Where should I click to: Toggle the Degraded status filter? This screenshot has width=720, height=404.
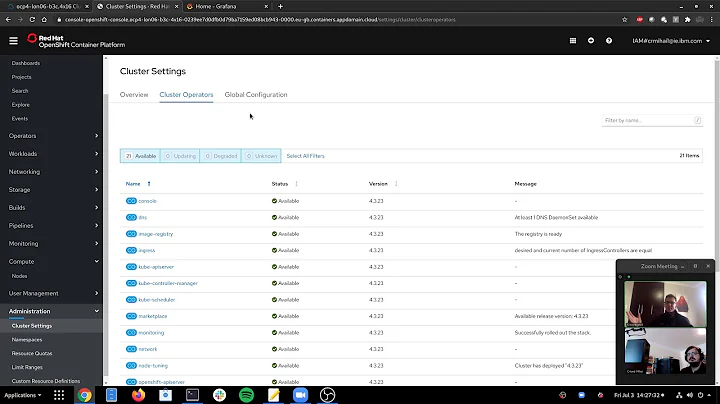pyautogui.click(x=220, y=156)
